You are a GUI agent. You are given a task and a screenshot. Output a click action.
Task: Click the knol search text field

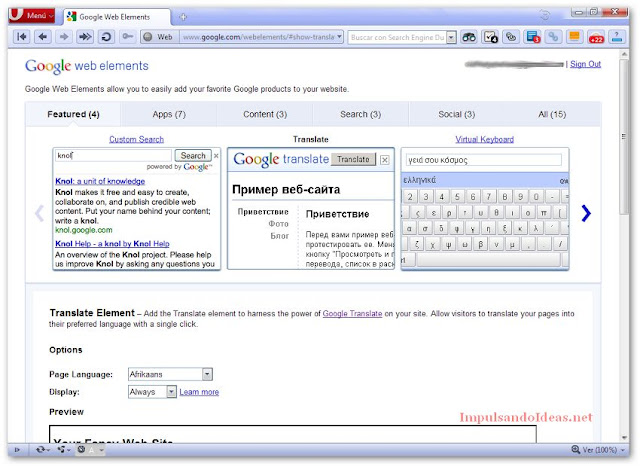113,156
